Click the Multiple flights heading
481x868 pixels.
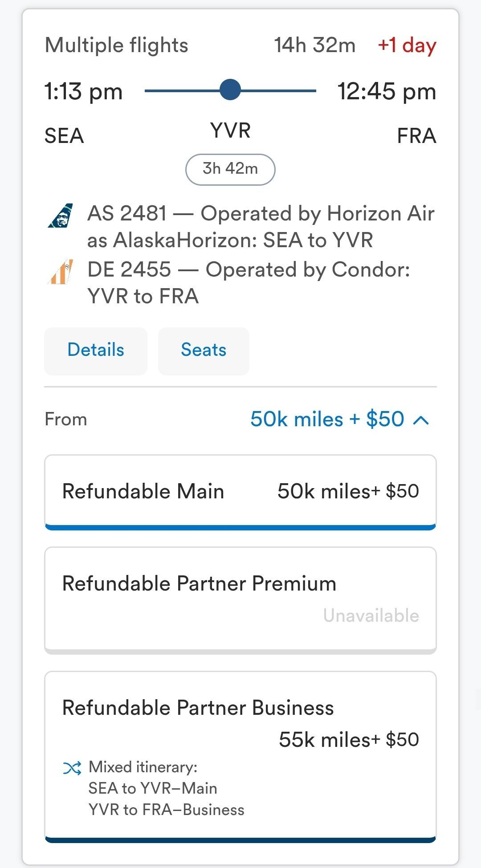[117, 45]
